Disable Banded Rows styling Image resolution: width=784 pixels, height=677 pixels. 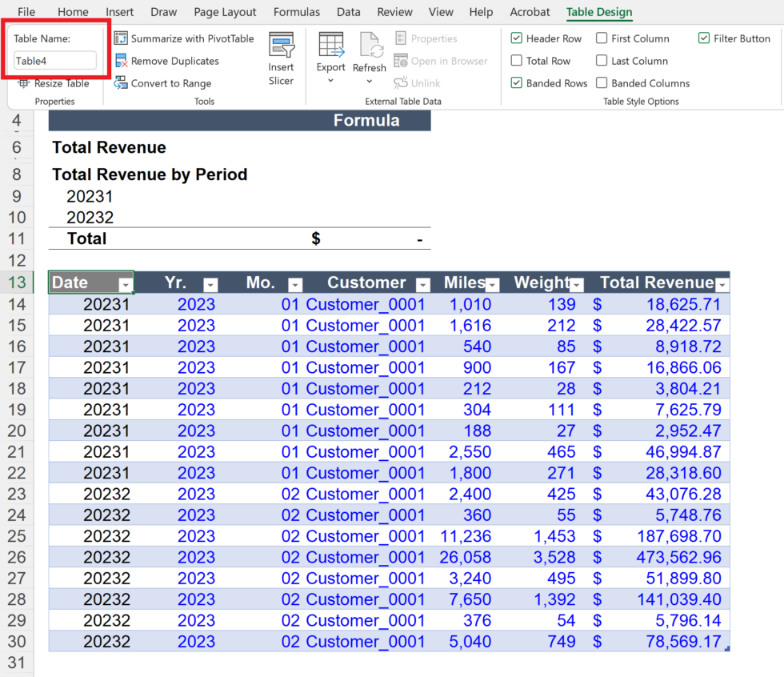(517, 82)
